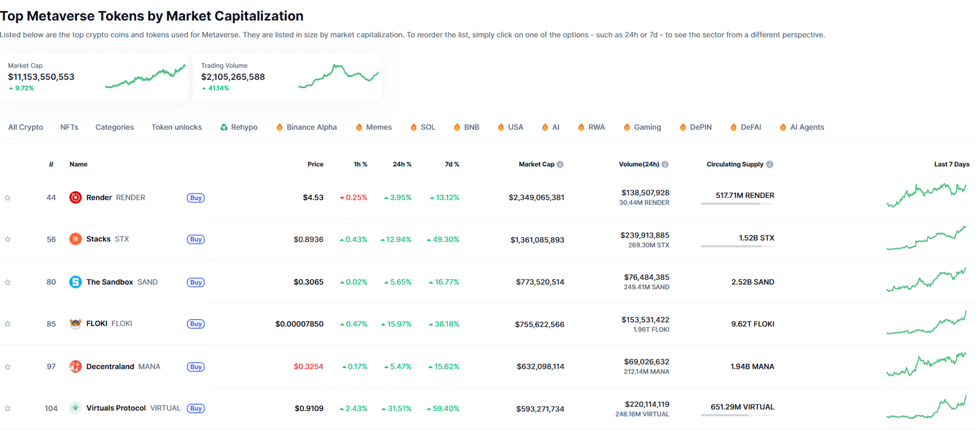
Task: Click the Stacks orange logo icon
Action: 75,239
